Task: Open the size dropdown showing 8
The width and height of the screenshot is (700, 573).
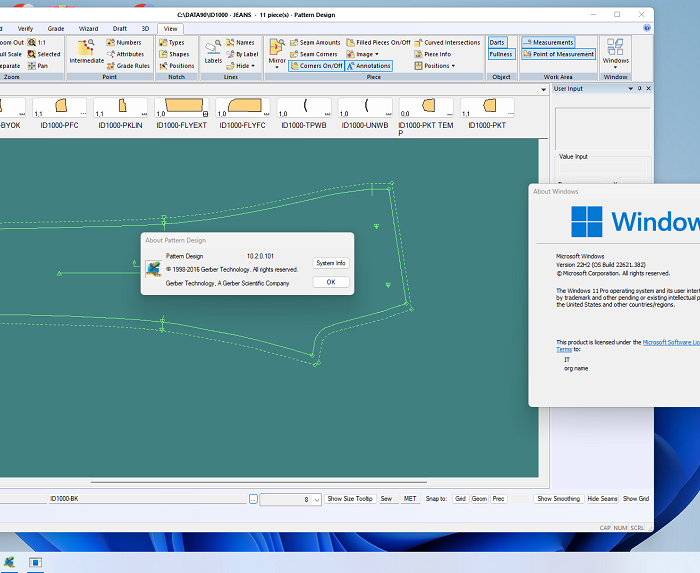Action: click(316, 499)
